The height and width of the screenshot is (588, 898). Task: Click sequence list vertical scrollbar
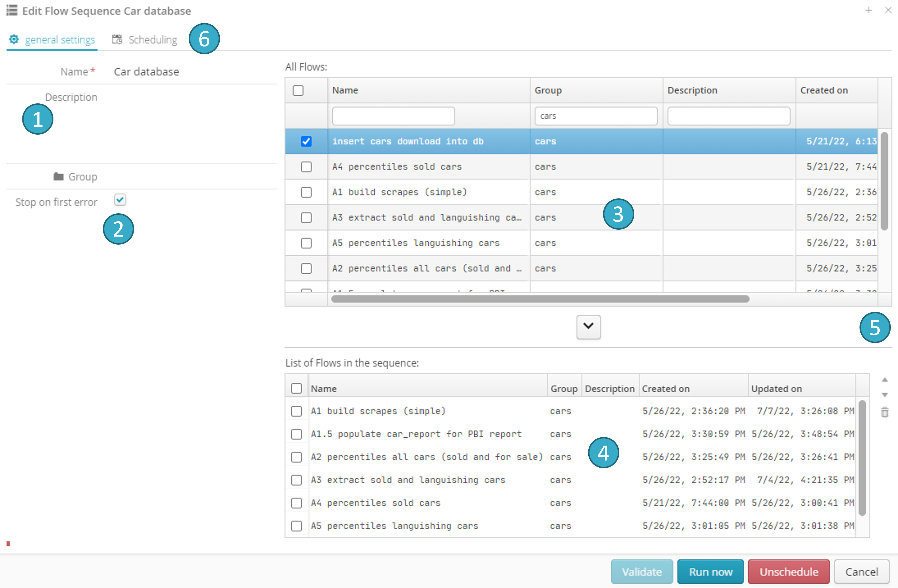(862, 457)
